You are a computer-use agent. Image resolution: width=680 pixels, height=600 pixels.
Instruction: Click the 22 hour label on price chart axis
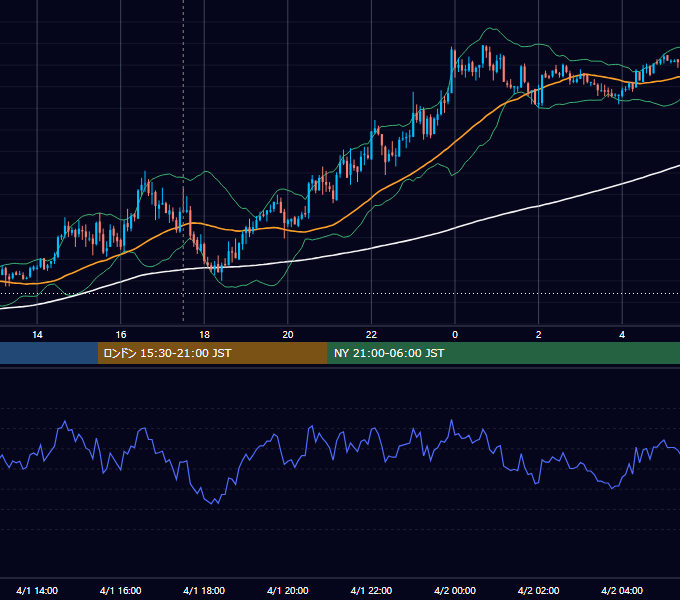pos(371,335)
